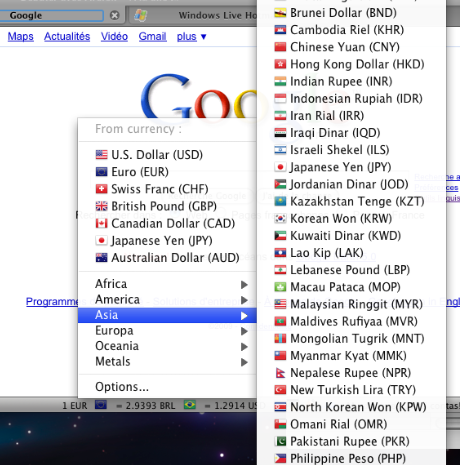
Task: Click the Lebanon flag icon beside Lebanese Pound
Action: [x=280, y=270]
